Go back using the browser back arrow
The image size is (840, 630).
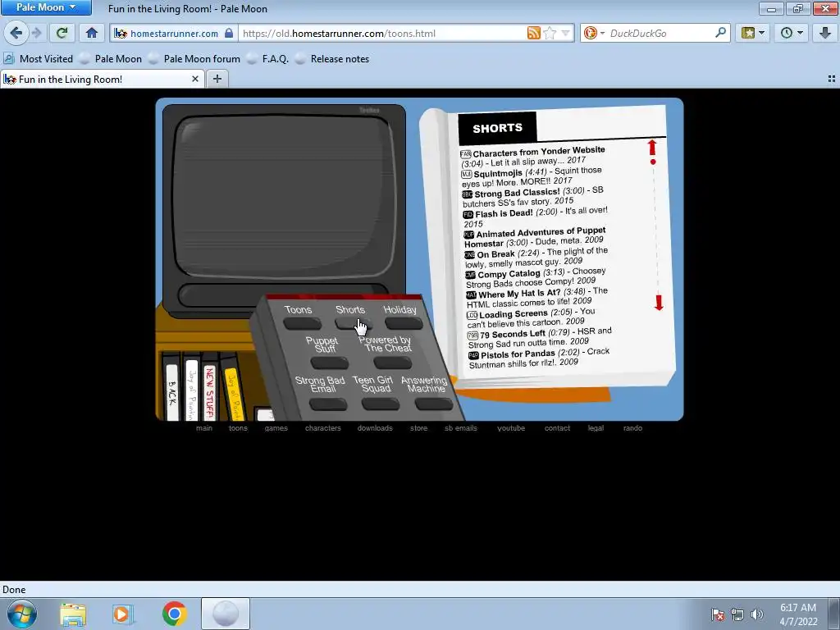(16, 33)
